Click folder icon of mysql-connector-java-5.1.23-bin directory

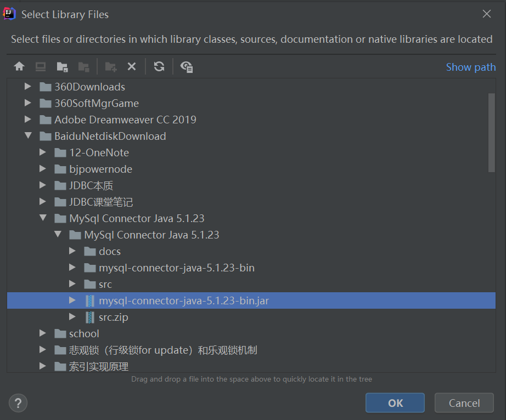[89, 268]
